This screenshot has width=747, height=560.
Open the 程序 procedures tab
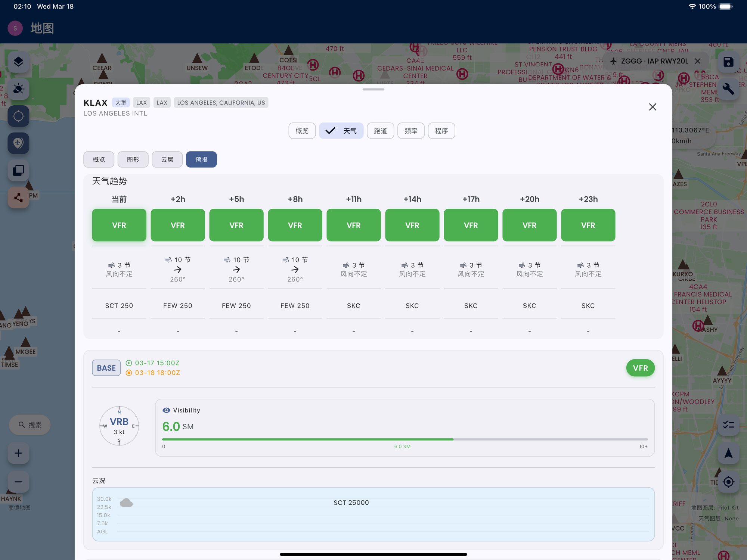tap(441, 131)
